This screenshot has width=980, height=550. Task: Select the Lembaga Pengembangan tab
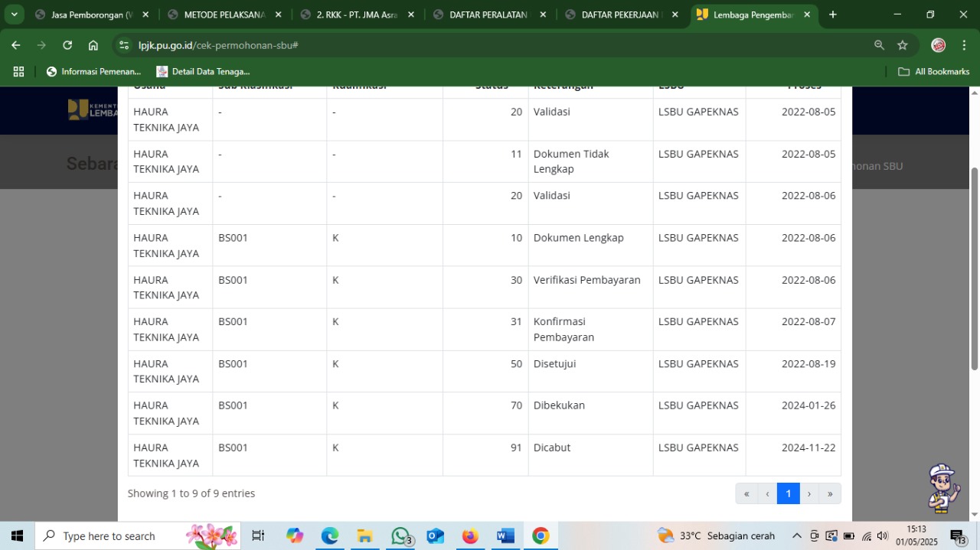pos(755,15)
